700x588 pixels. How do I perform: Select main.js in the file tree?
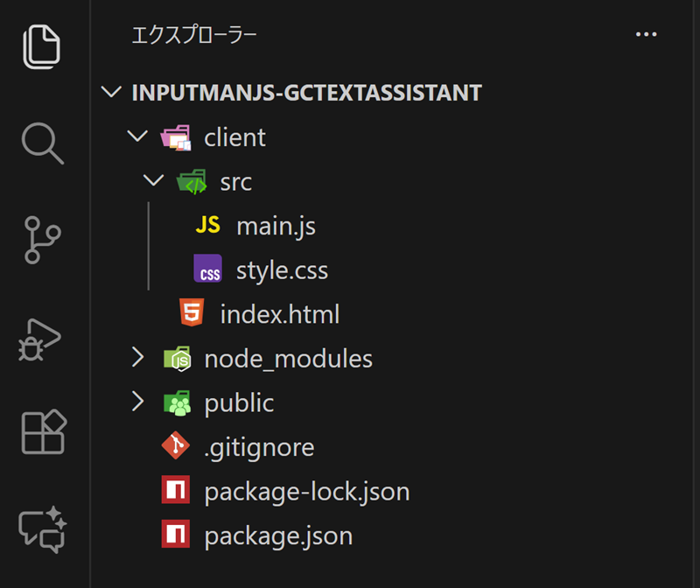276,225
